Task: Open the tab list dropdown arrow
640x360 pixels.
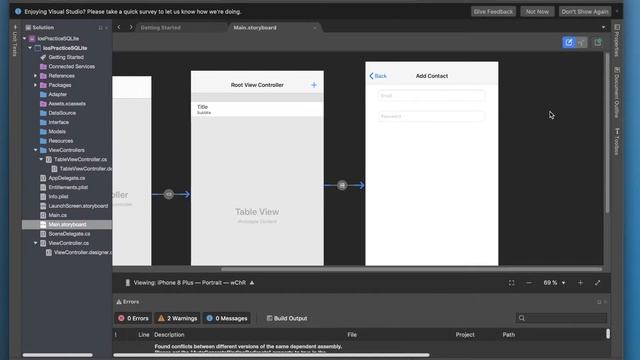Action: [603, 27]
